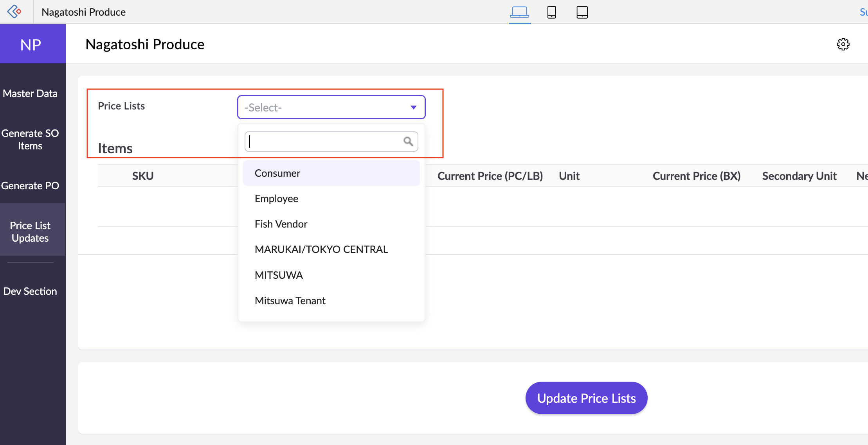
Task: Click the Zoho Creator logo icon
Action: (14, 12)
